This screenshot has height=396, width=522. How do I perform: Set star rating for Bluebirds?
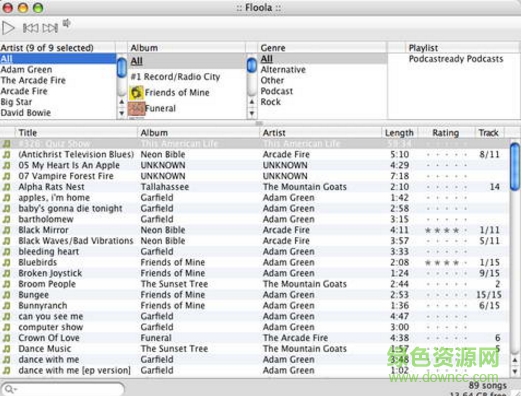(x=446, y=263)
